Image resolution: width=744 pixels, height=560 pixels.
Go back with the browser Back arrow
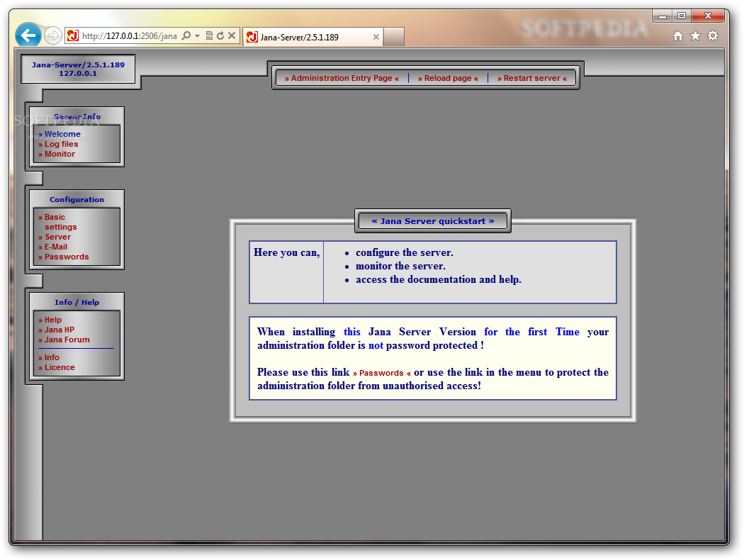click(28, 35)
